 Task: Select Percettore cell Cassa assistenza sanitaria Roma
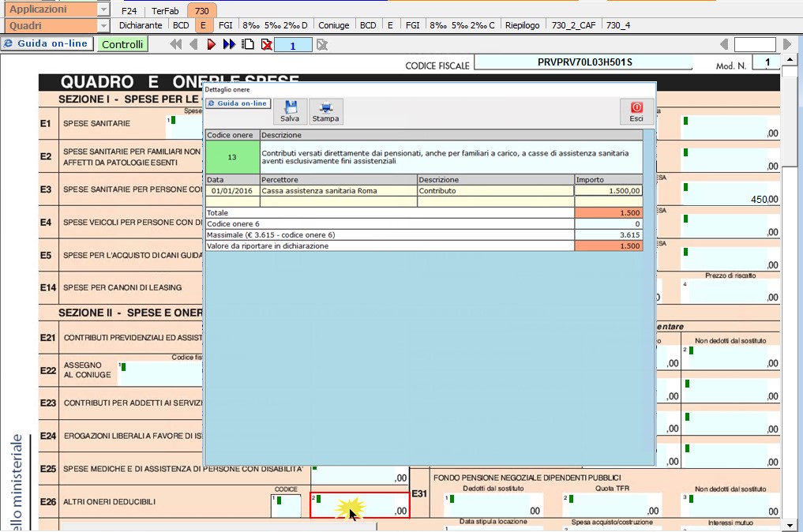click(x=339, y=190)
